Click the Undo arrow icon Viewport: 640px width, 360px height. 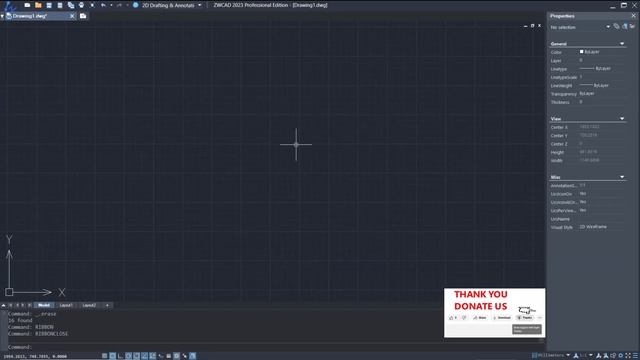[103, 5]
